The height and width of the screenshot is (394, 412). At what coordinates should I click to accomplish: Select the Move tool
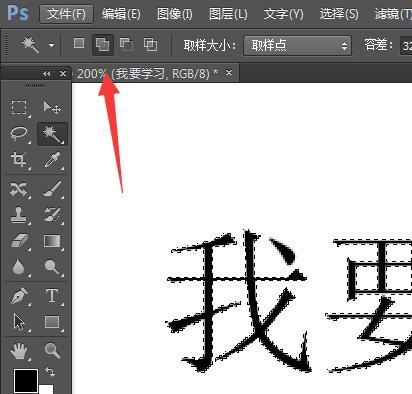pyautogui.click(x=52, y=107)
